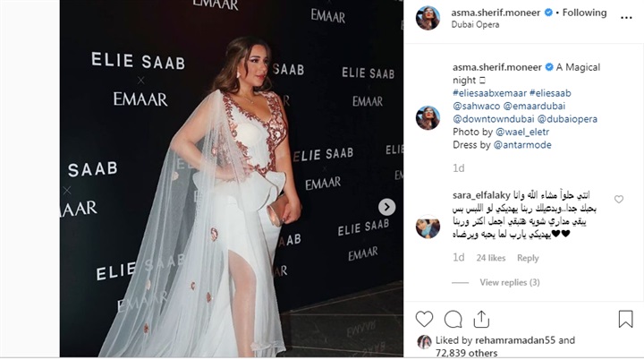Open rehamramadan55's profile from liked by

point(515,340)
